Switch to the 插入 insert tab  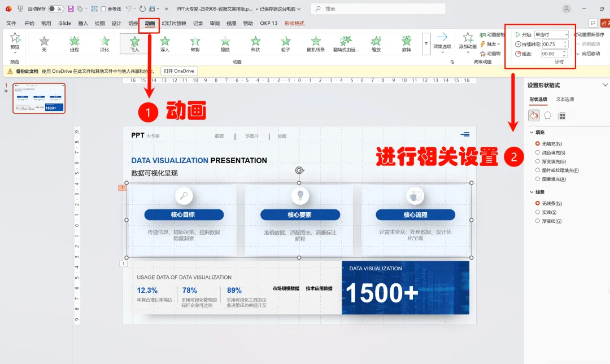click(x=83, y=23)
